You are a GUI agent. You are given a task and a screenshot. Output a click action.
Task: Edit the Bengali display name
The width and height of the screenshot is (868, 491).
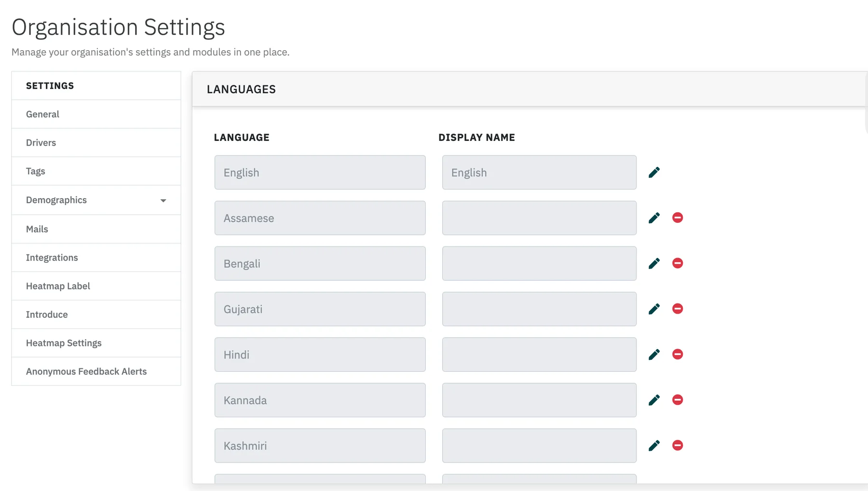(x=654, y=263)
